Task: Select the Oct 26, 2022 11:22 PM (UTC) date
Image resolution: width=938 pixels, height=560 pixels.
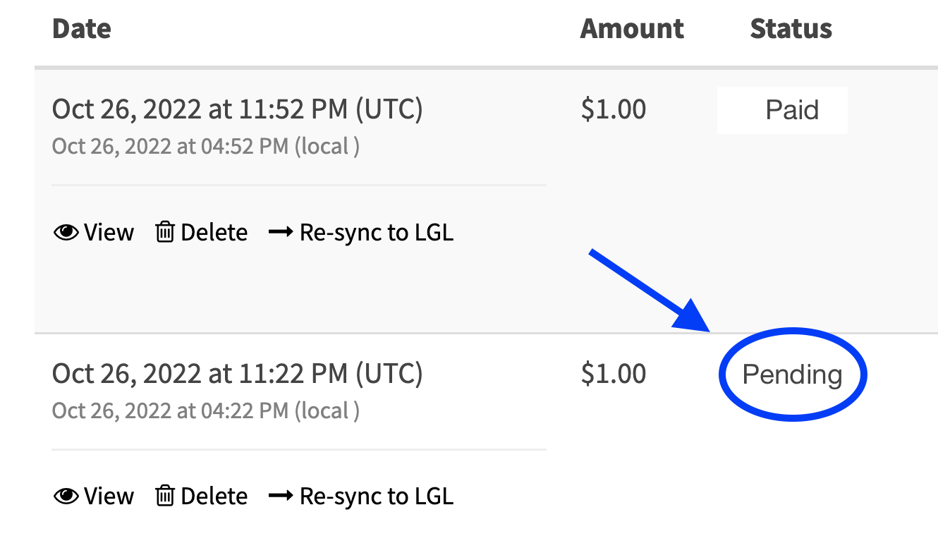Action: coord(237,374)
